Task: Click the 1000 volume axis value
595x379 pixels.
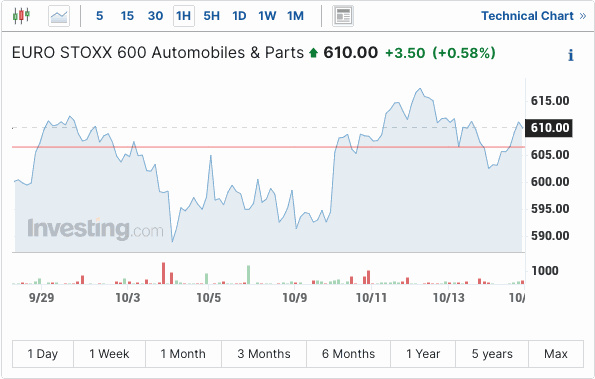Action: point(545,271)
